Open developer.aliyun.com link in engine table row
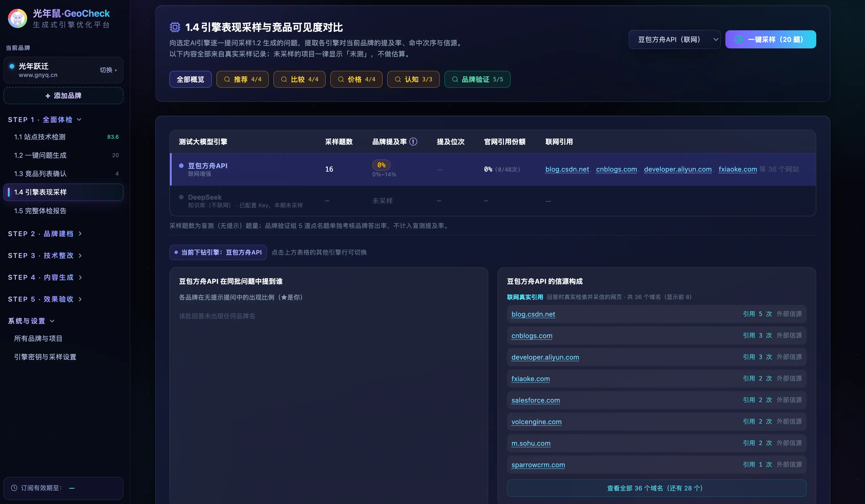865x504 pixels. click(x=677, y=169)
